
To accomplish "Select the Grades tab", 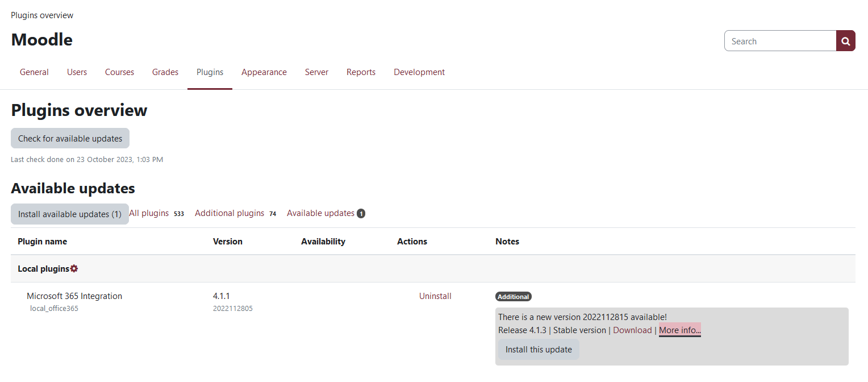I will [x=165, y=72].
